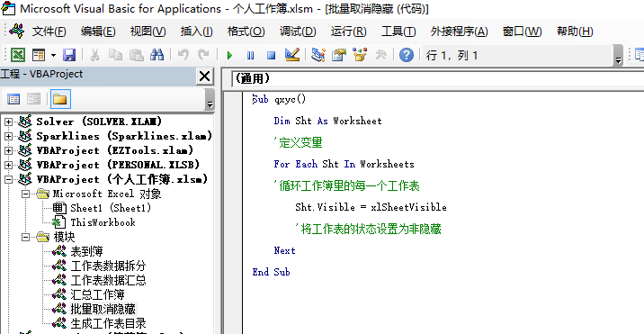Click the VBA icon in menu bar
644x334 pixels.
[17, 31]
